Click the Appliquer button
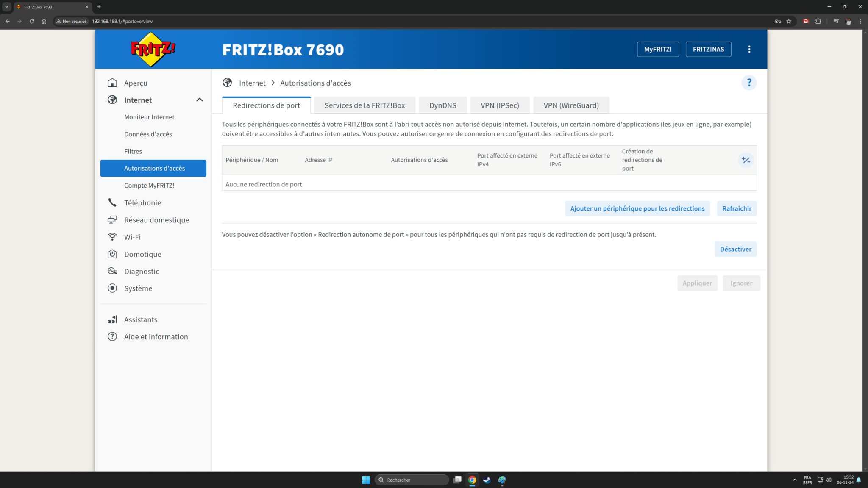 (697, 283)
